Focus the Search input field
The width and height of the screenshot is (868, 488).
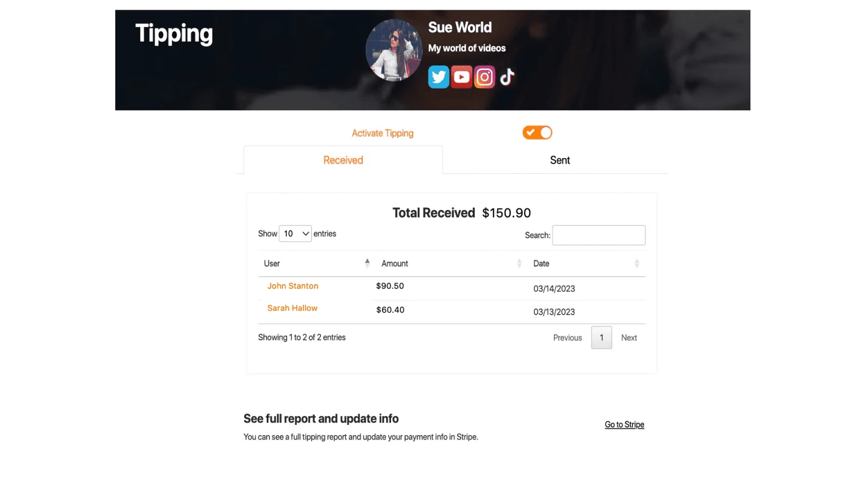[x=599, y=235]
